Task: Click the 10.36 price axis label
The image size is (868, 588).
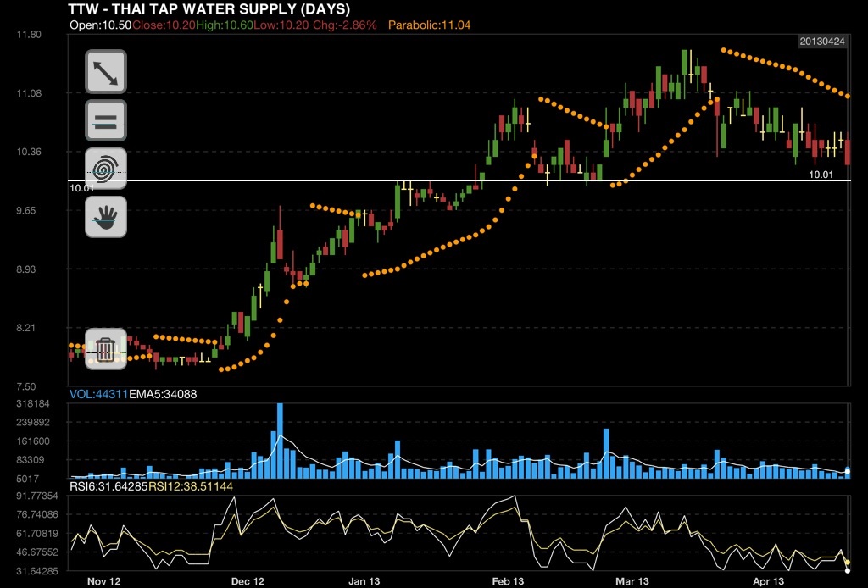Action: pyautogui.click(x=29, y=152)
